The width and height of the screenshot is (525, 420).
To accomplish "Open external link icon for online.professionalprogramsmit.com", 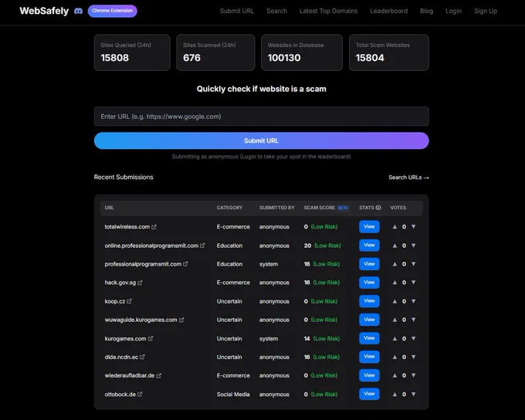I will pyautogui.click(x=202, y=246).
